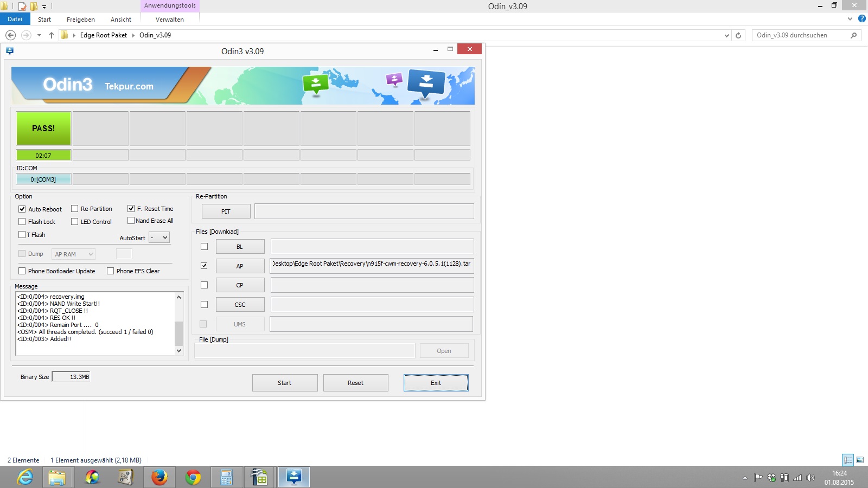Open Explorer help question mark

861,19
